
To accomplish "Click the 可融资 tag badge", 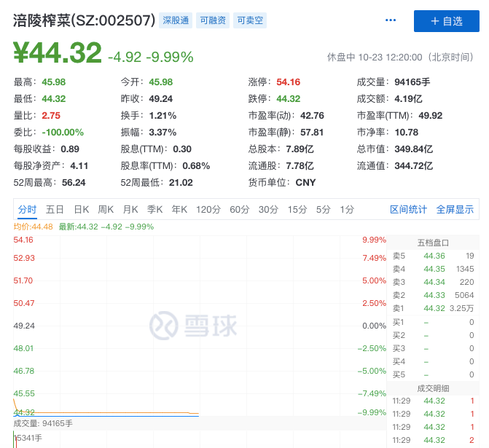I will click(x=213, y=20).
